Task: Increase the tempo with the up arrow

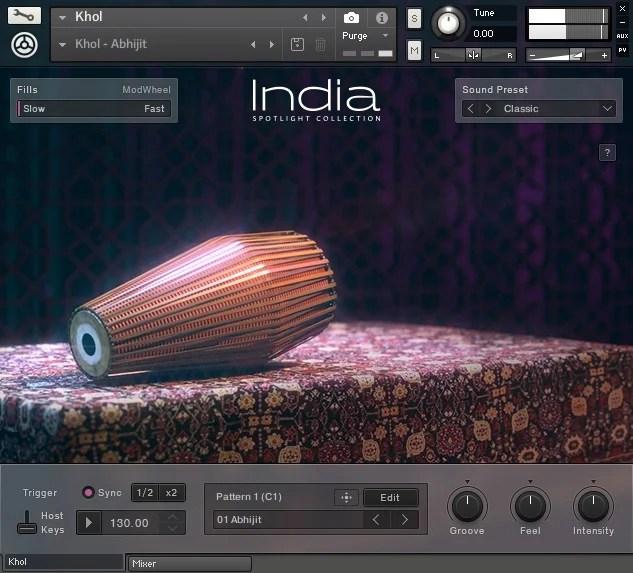Action: pyautogui.click(x=173, y=517)
